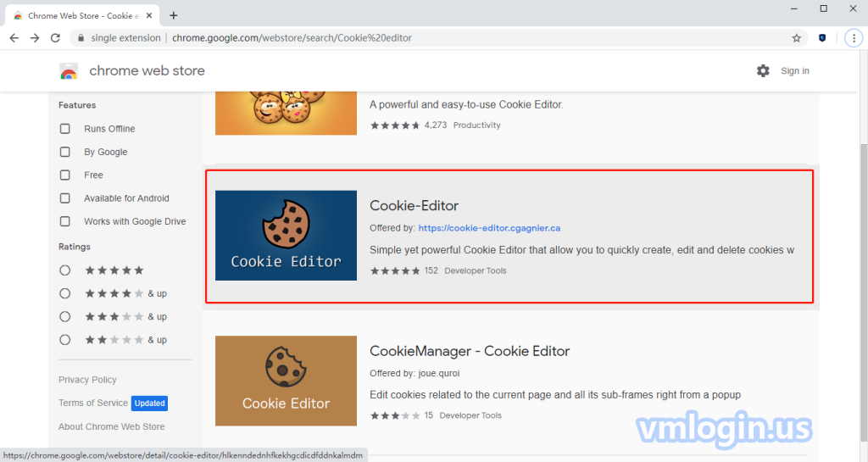The height and width of the screenshot is (462, 868).
Task: Click the address bar URL
Action: point(292,38)
